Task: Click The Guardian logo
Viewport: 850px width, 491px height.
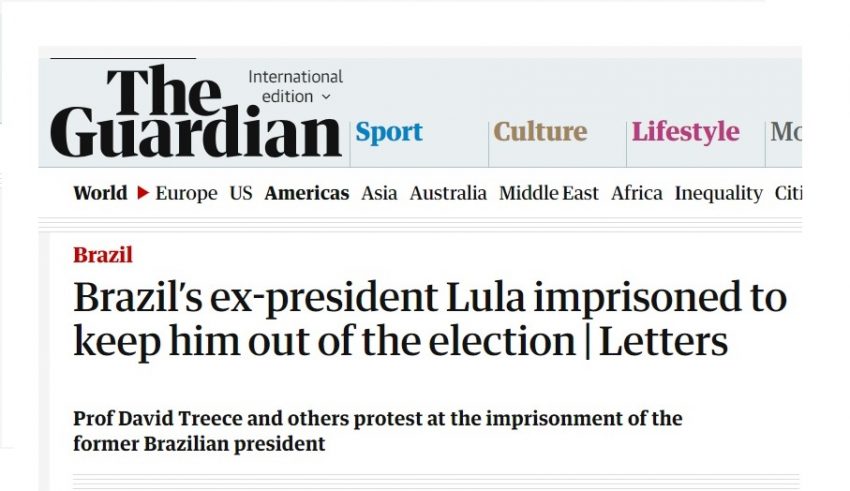Action: 196,112
